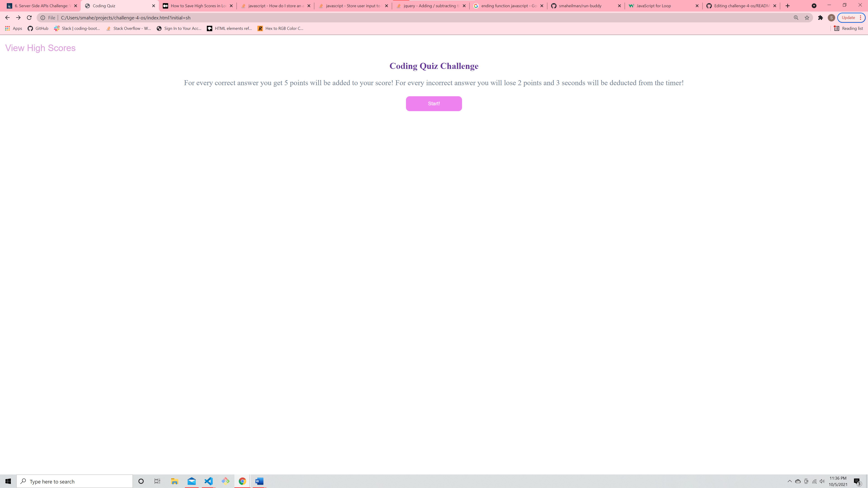Screen dimensions: 868x488
Task: Open the Chrome profile avatar
Action: point(831,18)
